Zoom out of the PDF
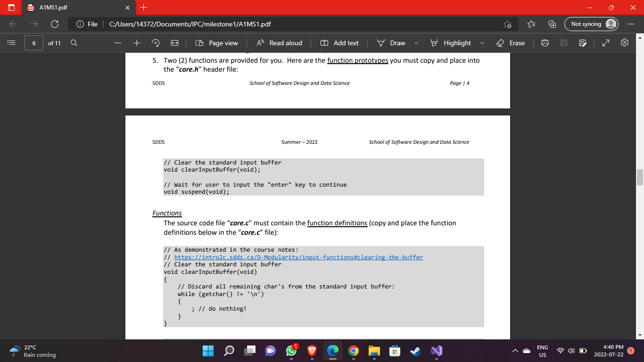 click(118, 43)
